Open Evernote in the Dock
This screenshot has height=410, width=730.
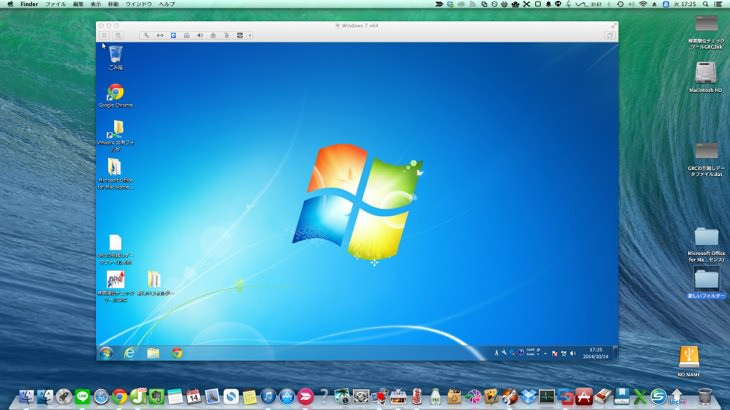(x=156, y=397)
